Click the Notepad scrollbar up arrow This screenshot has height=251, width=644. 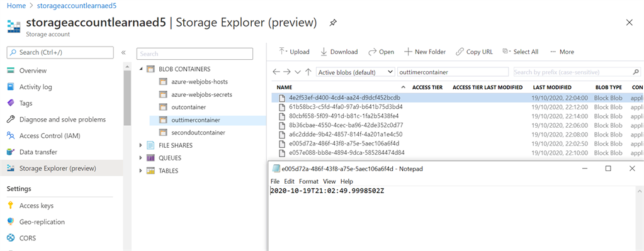click(x=640, y=191)
